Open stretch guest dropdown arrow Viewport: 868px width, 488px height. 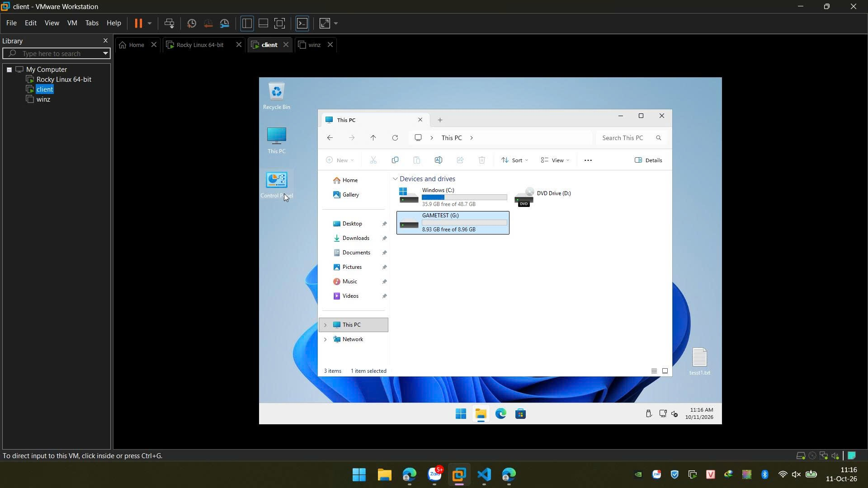[x=336, y=23]
